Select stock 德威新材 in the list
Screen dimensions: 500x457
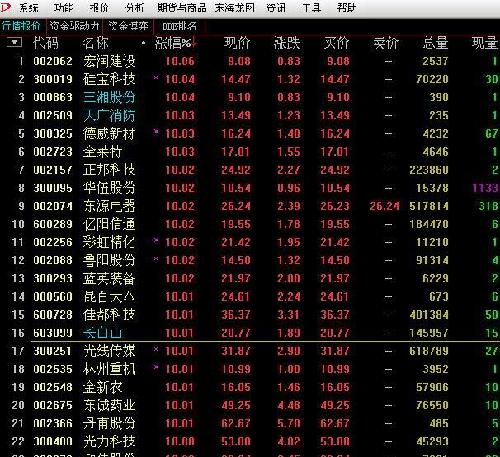[109, 133]
